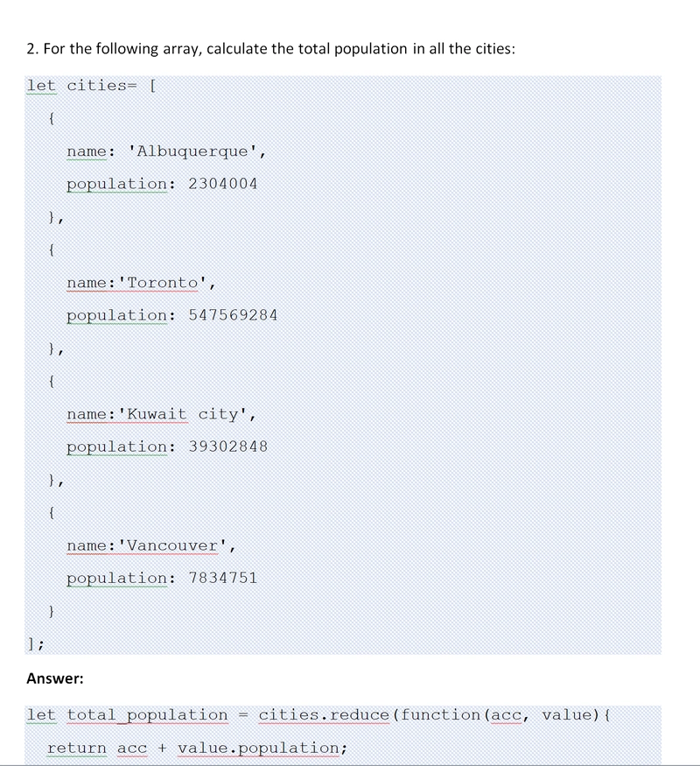700x766 pixels.
Task: Click the population value 2304004
Action: [x=222, y=184]
